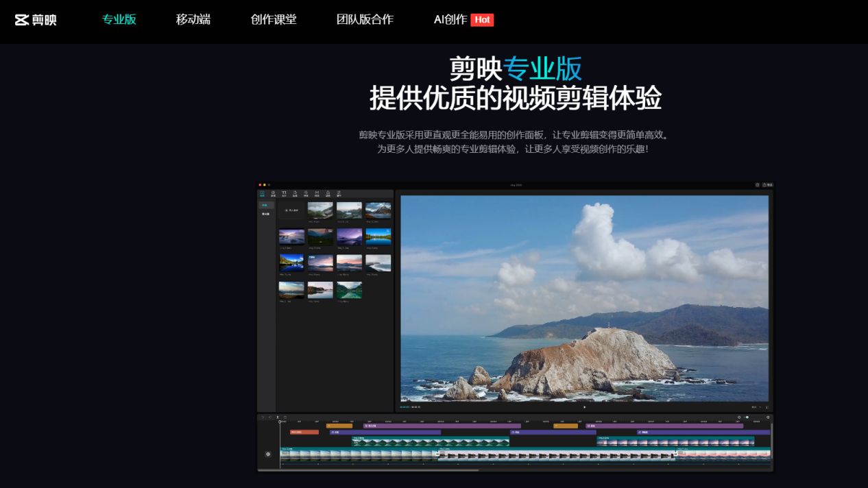Play the preview with the play button

click(x=584, y=407)
